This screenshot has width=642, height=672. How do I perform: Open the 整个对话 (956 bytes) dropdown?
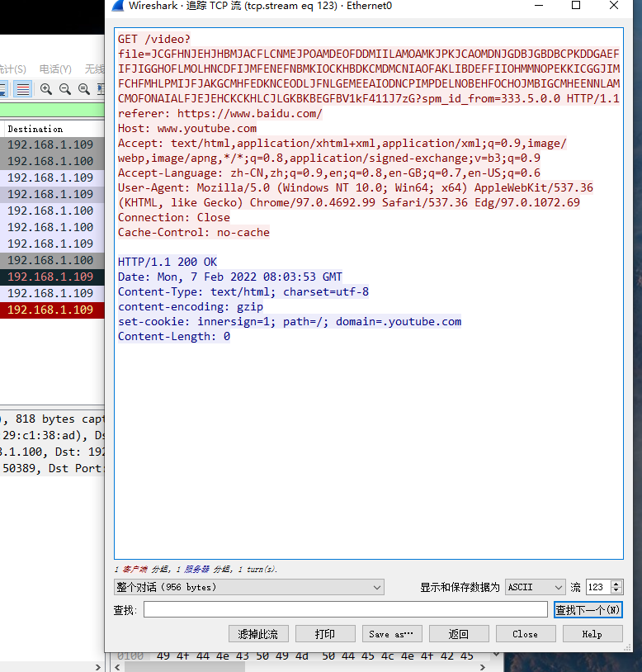coord(249,587)
